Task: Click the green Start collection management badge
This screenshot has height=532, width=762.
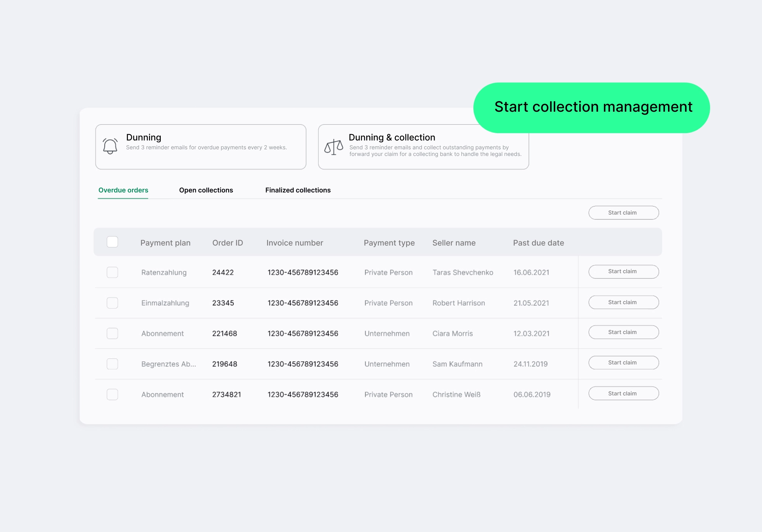Action: [x=591, y=107]
